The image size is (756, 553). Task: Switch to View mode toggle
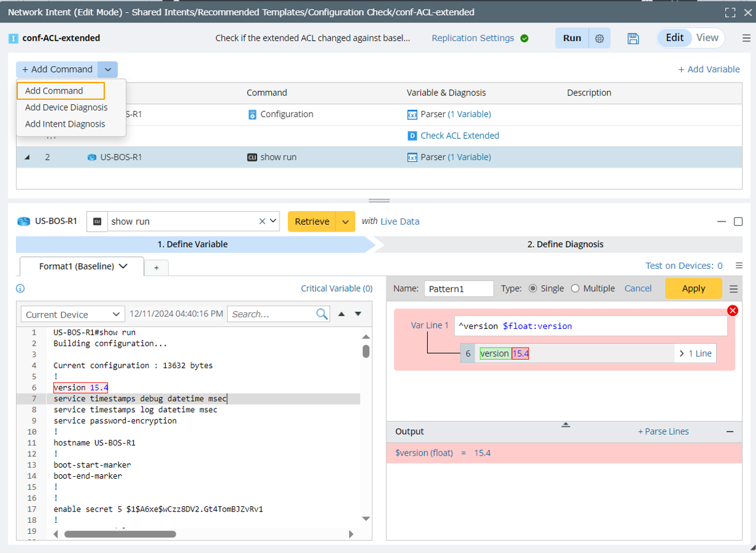(707, 38)
